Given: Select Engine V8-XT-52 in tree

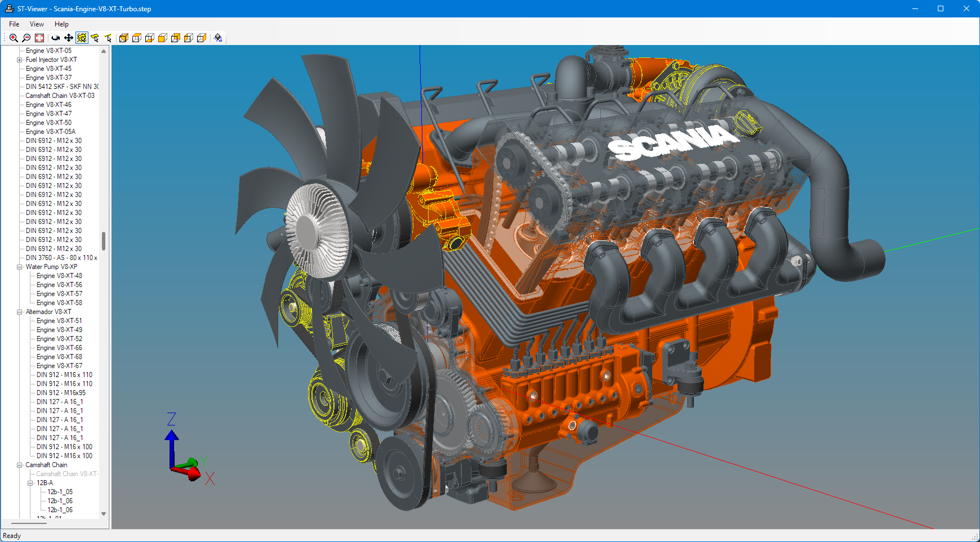Looking at the screenshot, I should coord(59,339).
